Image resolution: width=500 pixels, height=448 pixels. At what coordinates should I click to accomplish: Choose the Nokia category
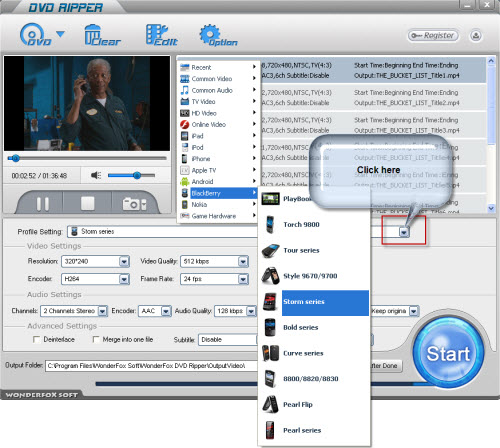point(218,204)
